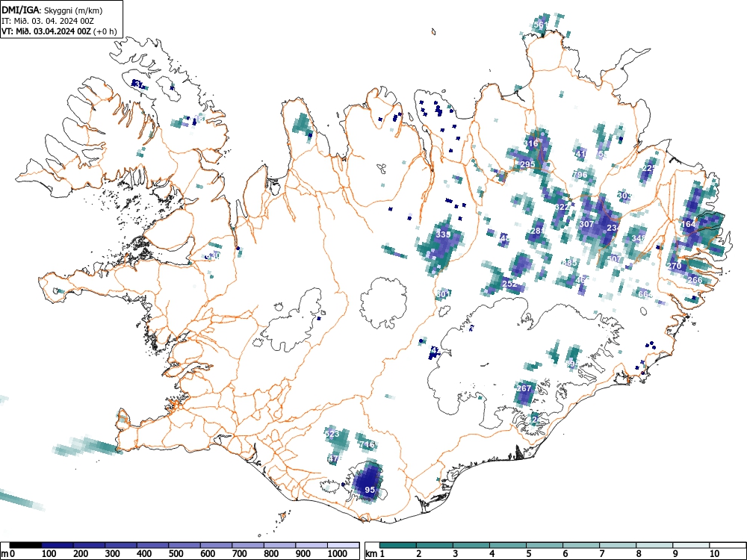Screen dimensions: 747x560
Task: Click the visibility value '885' on the map
Action: coord(570,262)
